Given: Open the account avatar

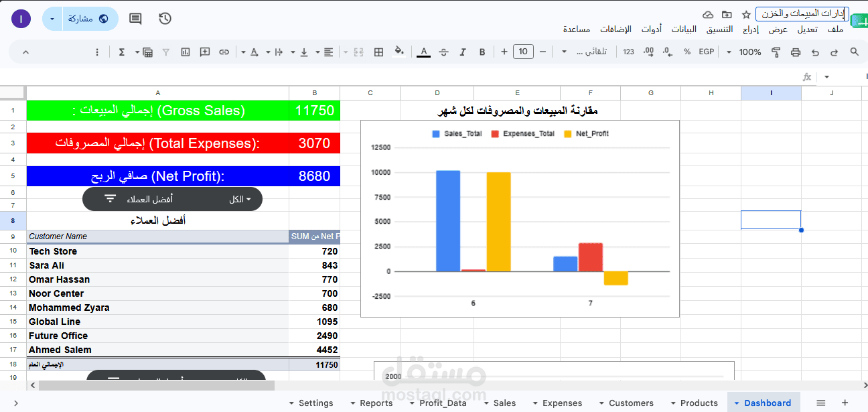Looking at the screenshot, I should 21,19.
